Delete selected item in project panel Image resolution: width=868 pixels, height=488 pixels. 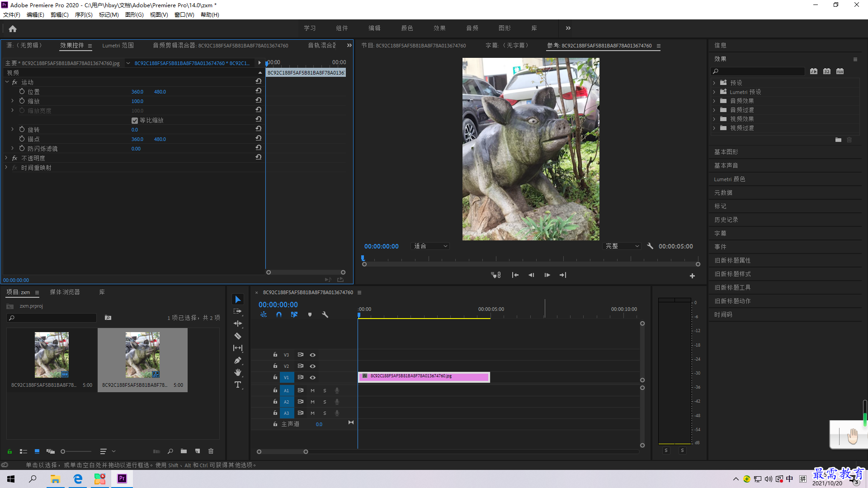point(211,451)
